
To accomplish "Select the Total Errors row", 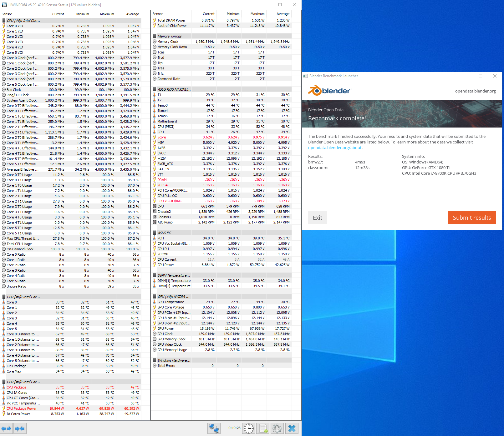I will coord(221,366).
